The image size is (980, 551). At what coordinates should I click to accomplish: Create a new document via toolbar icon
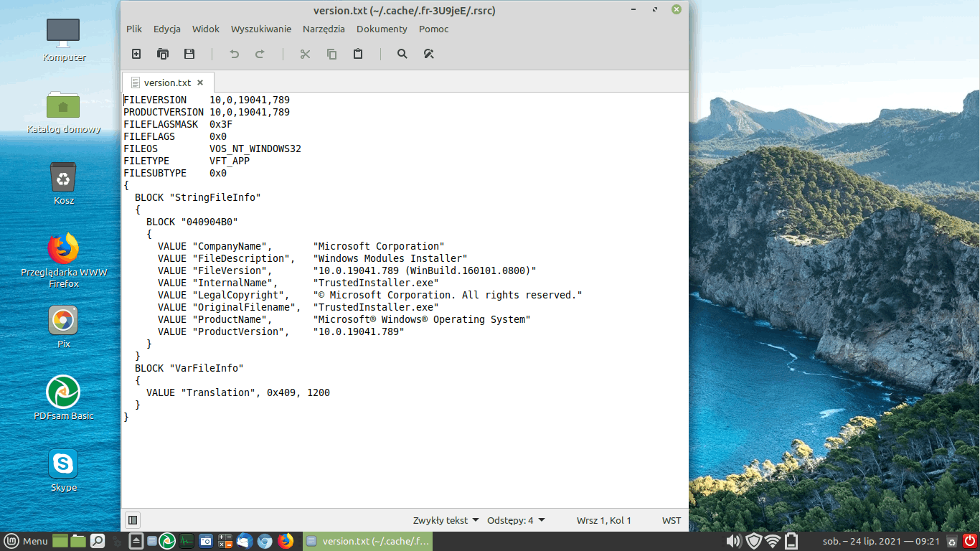(x=136, y=54)
